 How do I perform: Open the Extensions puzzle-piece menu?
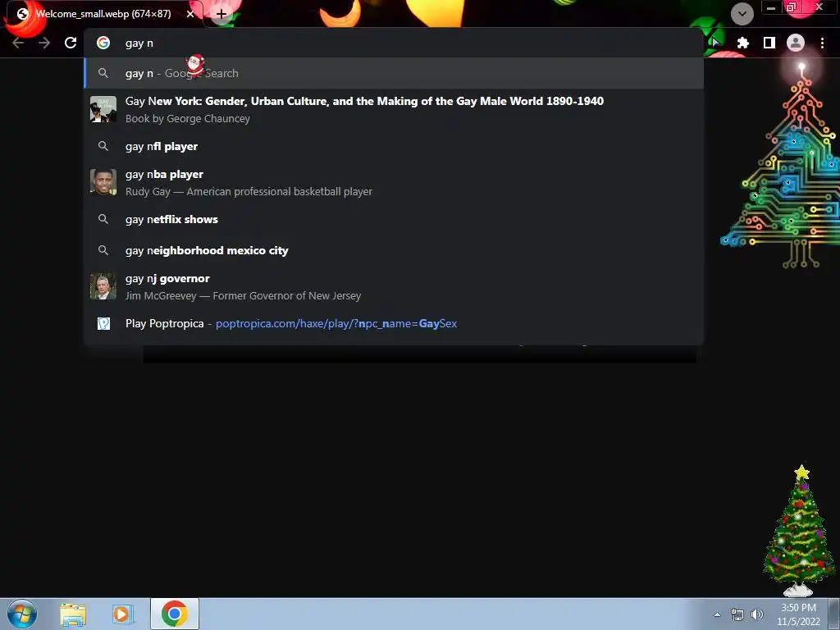click(742, 43)
